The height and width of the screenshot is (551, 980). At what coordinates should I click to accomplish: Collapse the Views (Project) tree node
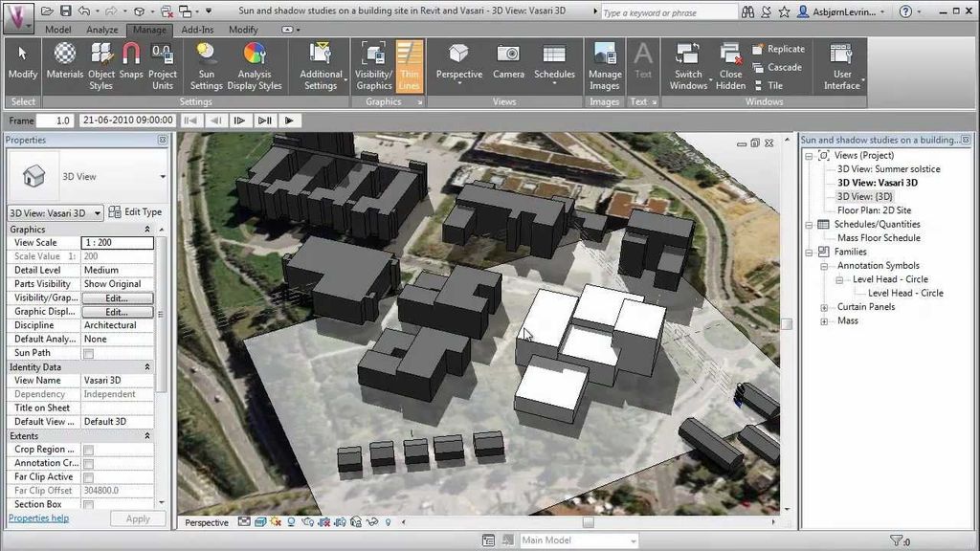pos(809,156)
